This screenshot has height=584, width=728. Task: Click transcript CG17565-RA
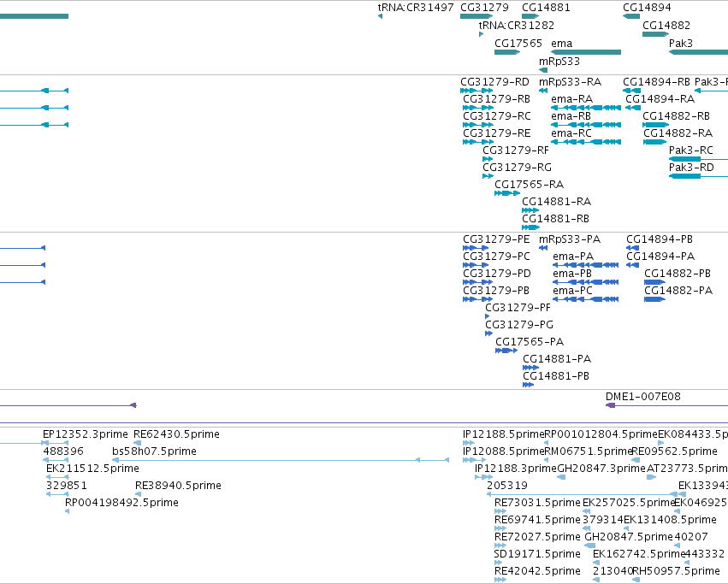(529, 185)
